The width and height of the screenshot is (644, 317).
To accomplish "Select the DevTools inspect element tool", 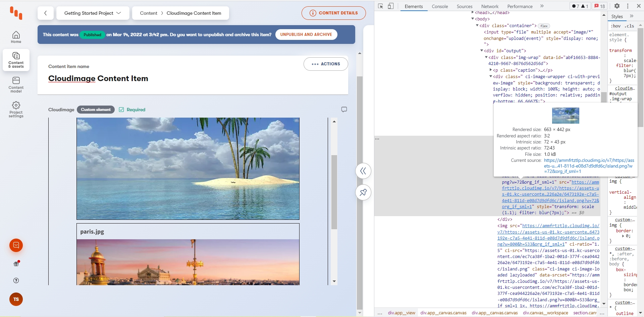I will point(380,6).
